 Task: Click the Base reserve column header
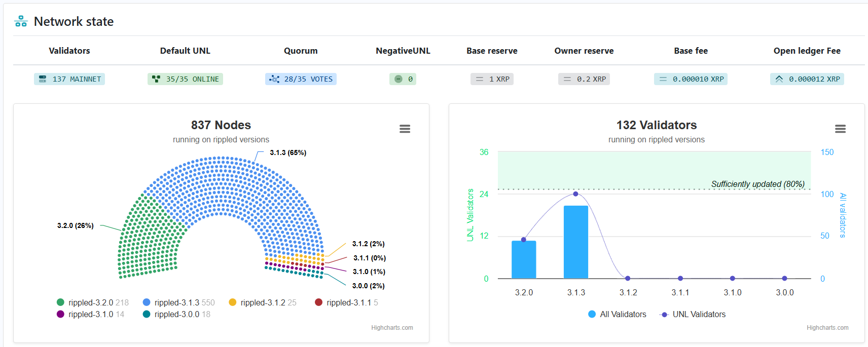pos(492,51)
